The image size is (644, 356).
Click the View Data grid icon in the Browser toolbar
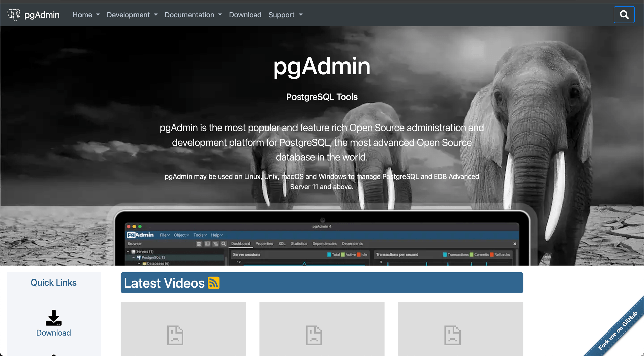(207, 244)
